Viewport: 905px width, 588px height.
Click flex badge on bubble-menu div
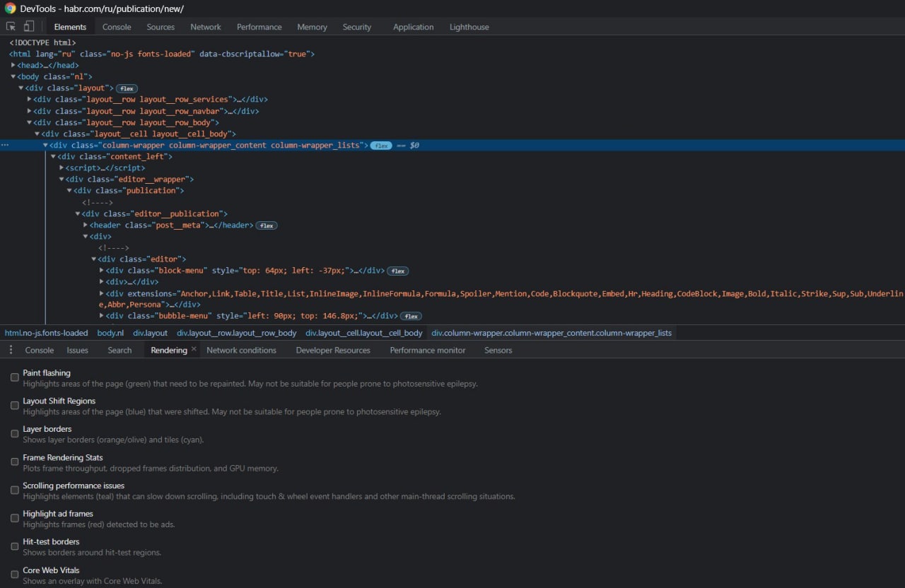[x=411, y=316]
